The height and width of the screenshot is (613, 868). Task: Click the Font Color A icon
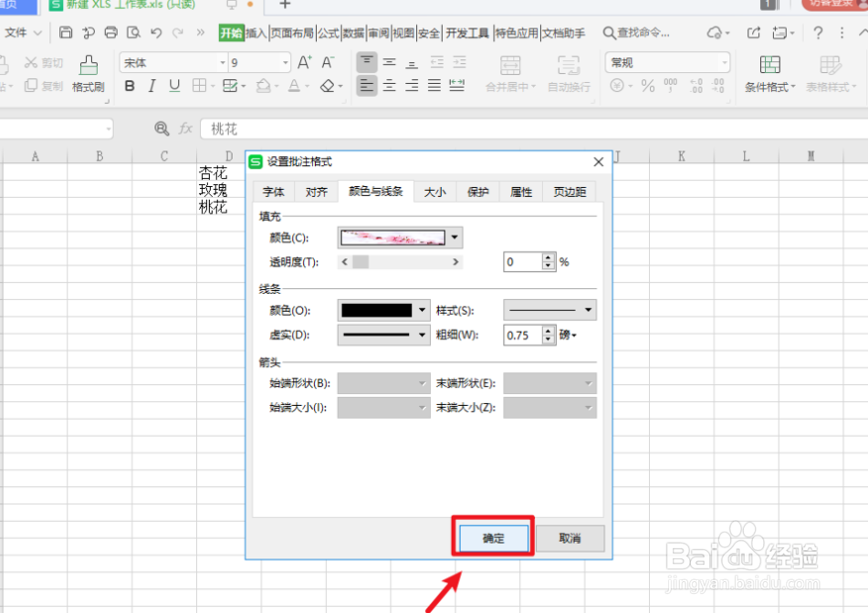pyautogui.click(x=294, y=86)
